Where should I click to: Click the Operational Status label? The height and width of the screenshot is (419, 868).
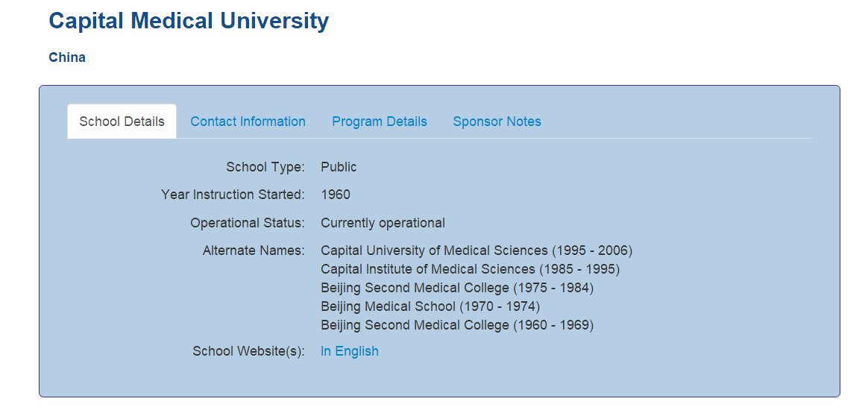[x=247, y=223]
